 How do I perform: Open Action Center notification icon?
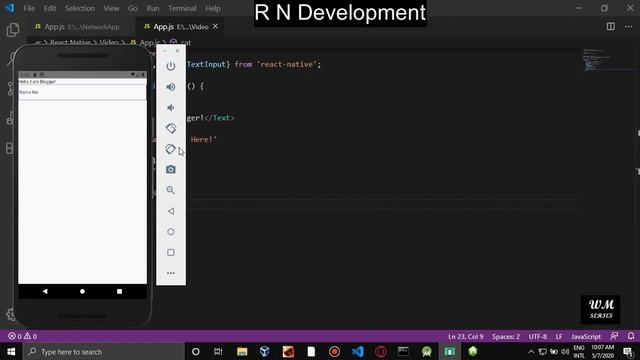tap(628, 351)
